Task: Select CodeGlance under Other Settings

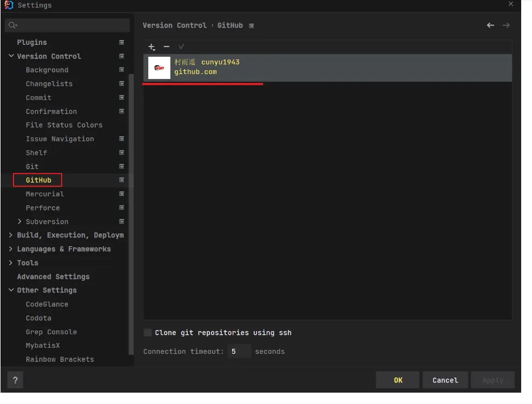Action: (47, 304)
